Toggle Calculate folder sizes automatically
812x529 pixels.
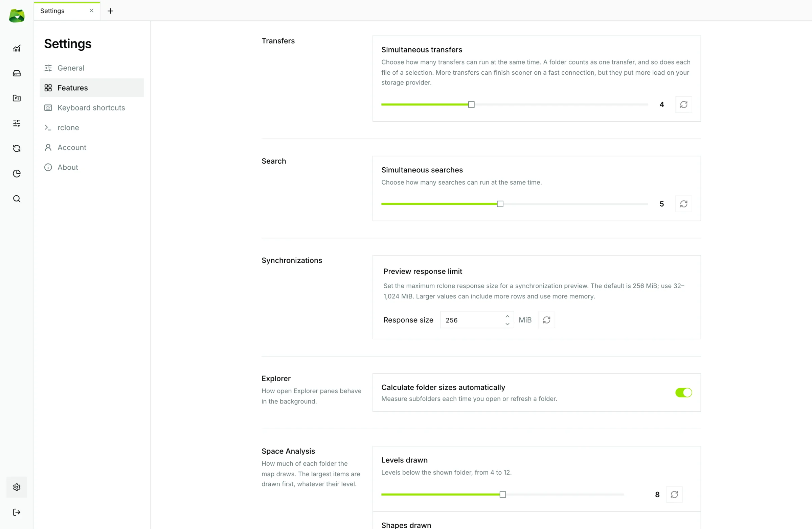click(684, 393)
